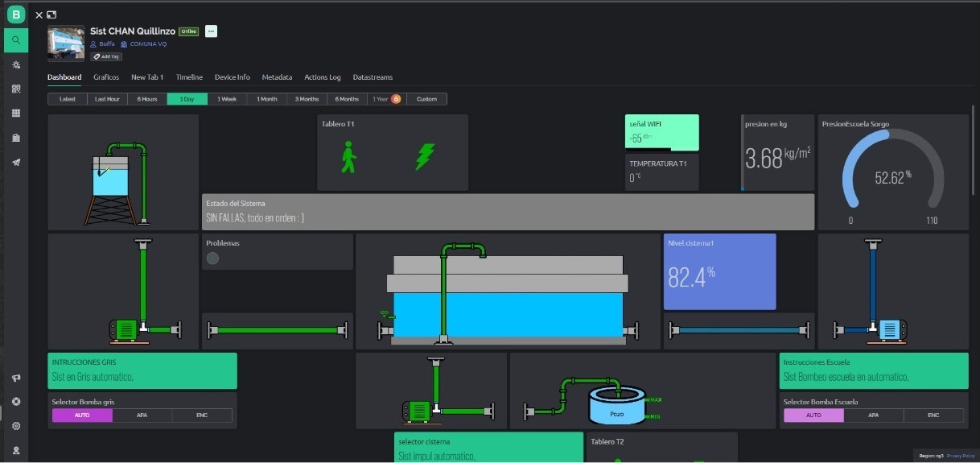Click the Add Tag button
The image size is (980, 463).
[x=106, y=56]
